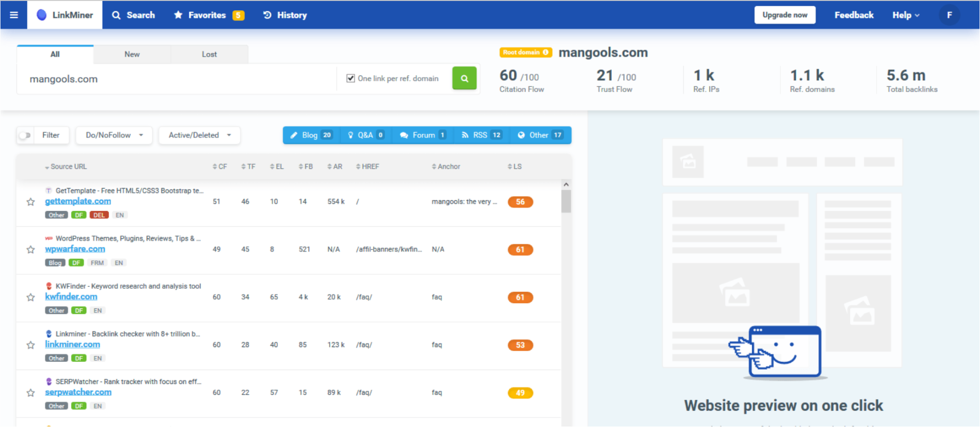Open the gettemplate.com link
Screen dimensions: 980x427
pyautogui.click(x=78, y=201)
